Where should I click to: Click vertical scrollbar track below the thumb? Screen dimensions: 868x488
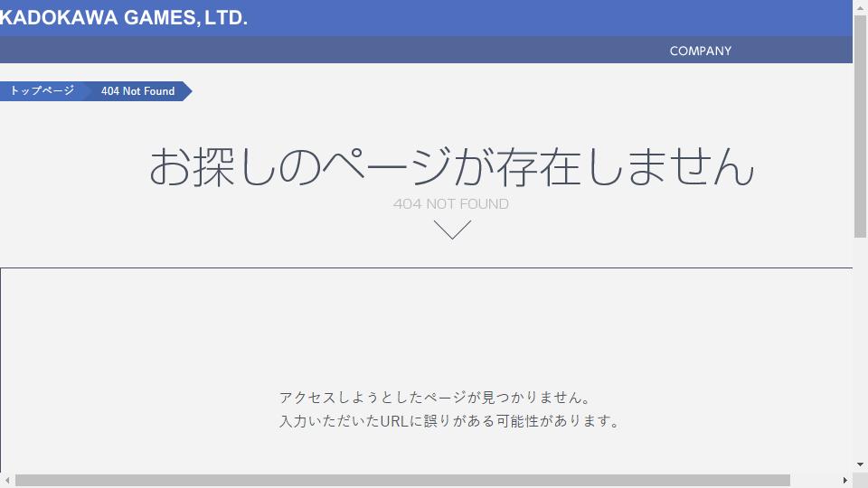[860, 349]
